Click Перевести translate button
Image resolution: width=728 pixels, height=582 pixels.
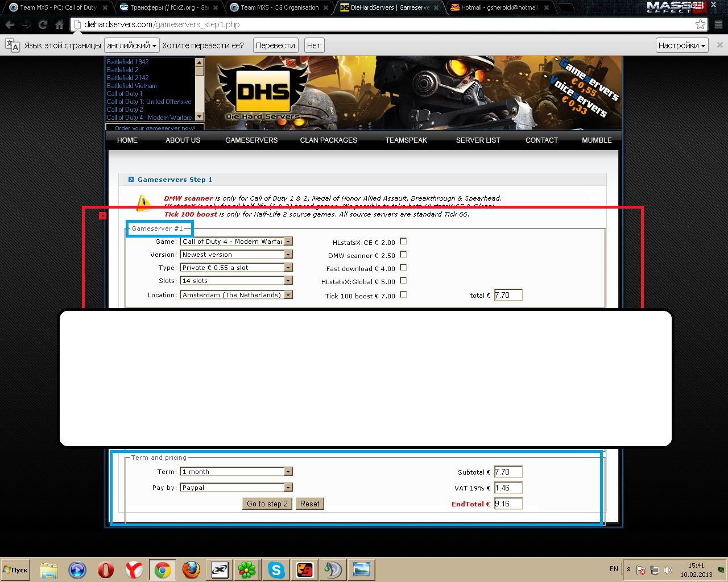click(275, 45)
